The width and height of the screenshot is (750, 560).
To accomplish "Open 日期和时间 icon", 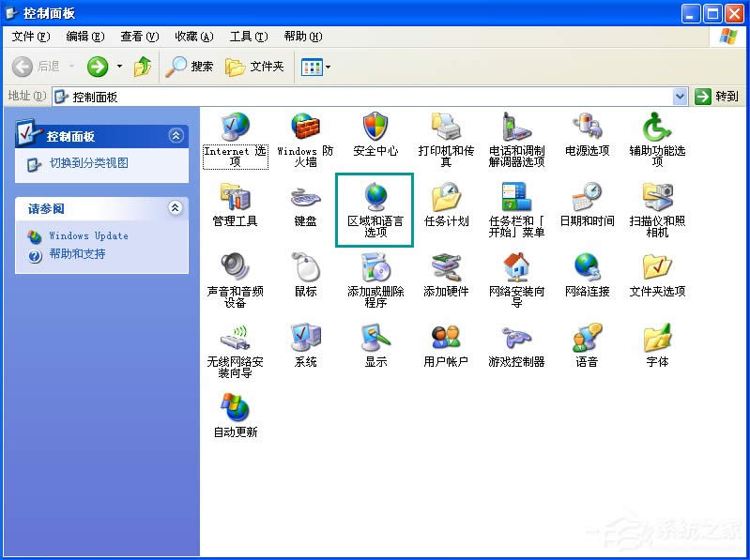I will click(587, 198).
